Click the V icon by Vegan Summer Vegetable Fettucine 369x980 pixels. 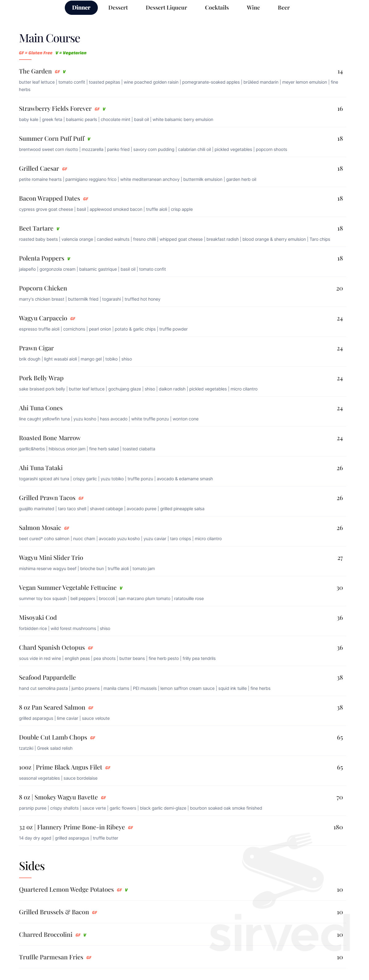pyautogui.click(x=121, y=588)
